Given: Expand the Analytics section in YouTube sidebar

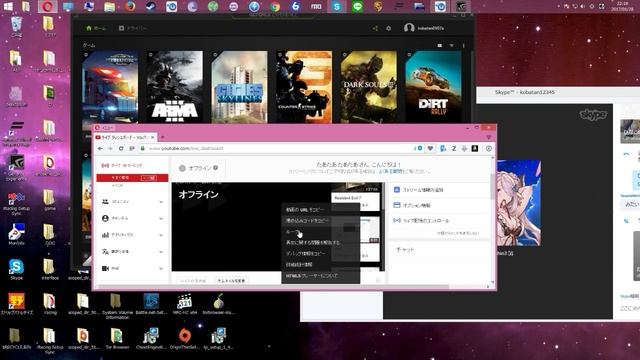Looking at the screenshot, I should tap(132, 235).
